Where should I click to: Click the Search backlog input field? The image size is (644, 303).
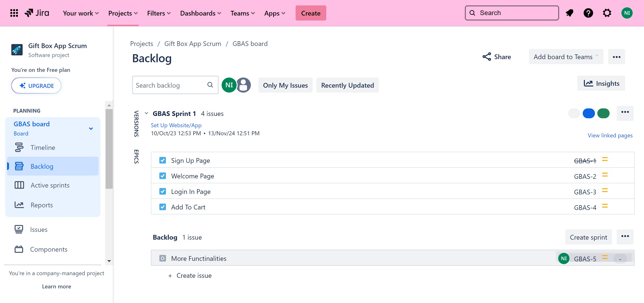pyautogui.click(x=170, y=85)
